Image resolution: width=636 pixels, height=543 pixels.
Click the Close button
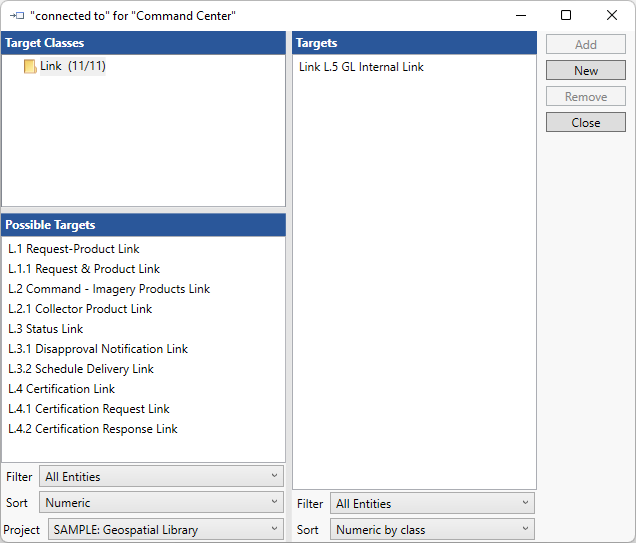[585, 123]
